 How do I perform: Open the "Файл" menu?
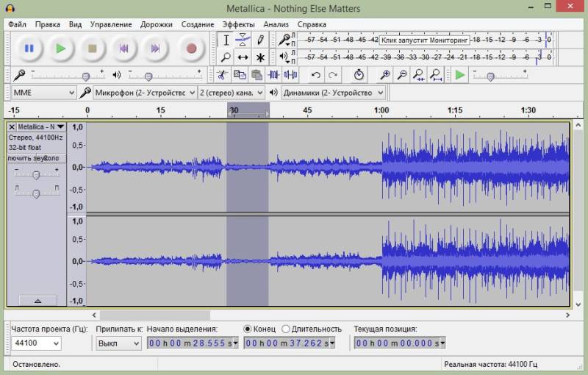click(17, 24)
